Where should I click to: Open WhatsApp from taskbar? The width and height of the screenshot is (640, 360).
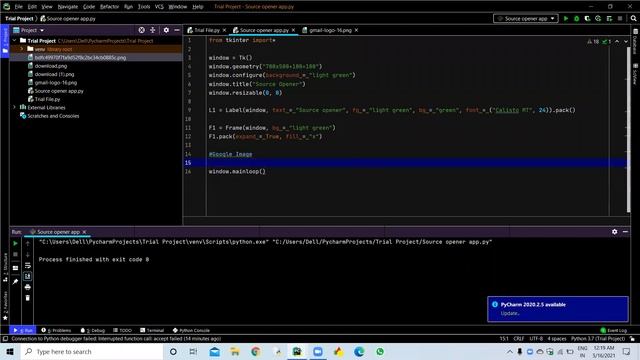click(380, 351)
